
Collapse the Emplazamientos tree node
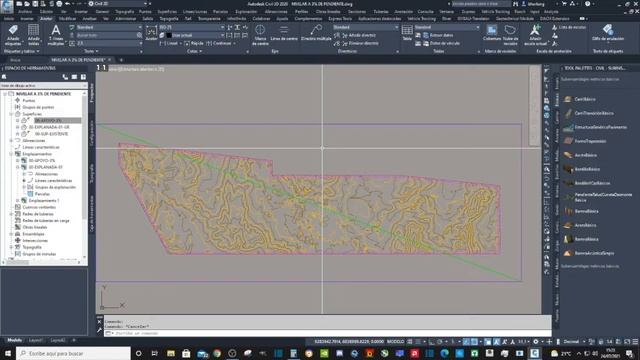(11, 154)
